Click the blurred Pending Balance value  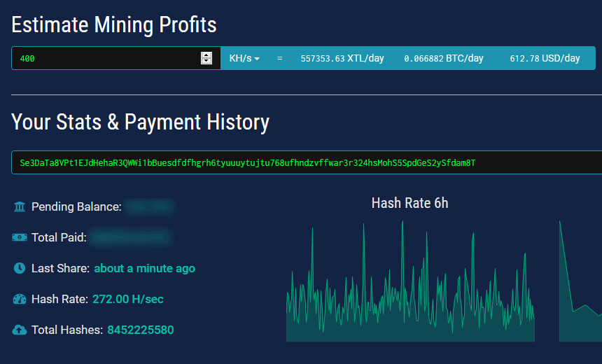tap(150, 207)
